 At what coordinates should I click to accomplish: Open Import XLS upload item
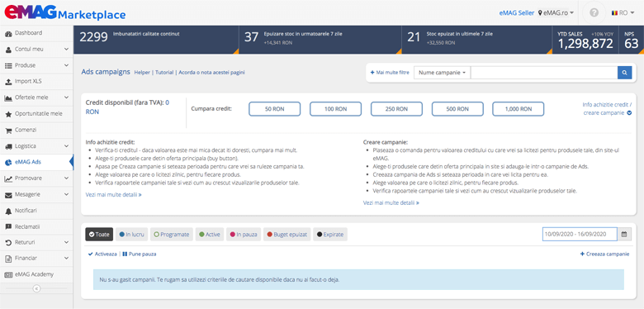pyautogui.click(x=36, y=81)
